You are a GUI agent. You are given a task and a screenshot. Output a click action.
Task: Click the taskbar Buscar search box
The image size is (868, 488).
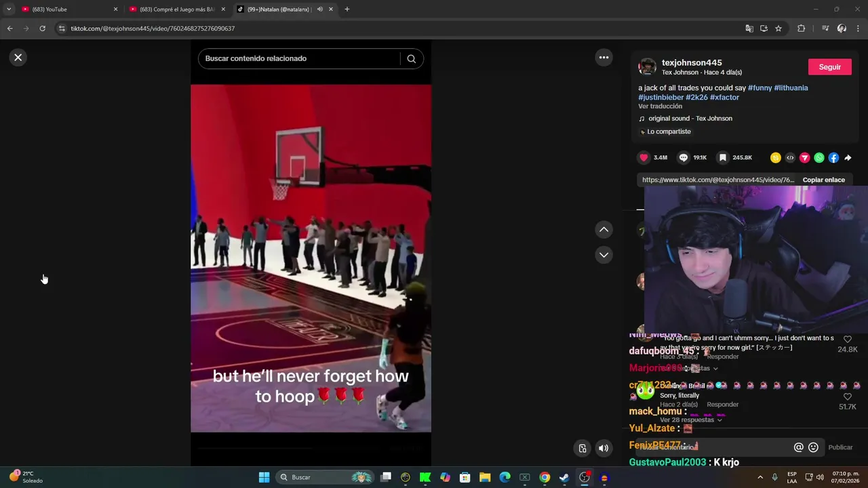coord(325,477)
